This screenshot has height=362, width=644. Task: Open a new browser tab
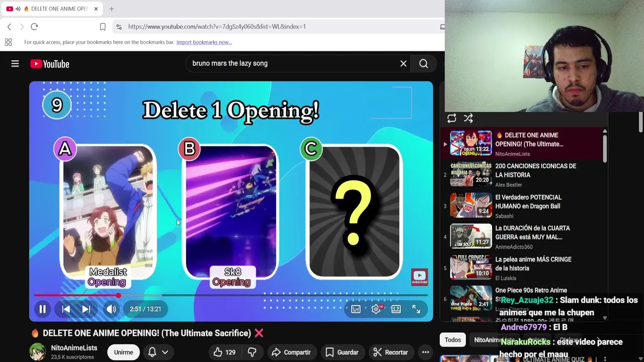111,9
